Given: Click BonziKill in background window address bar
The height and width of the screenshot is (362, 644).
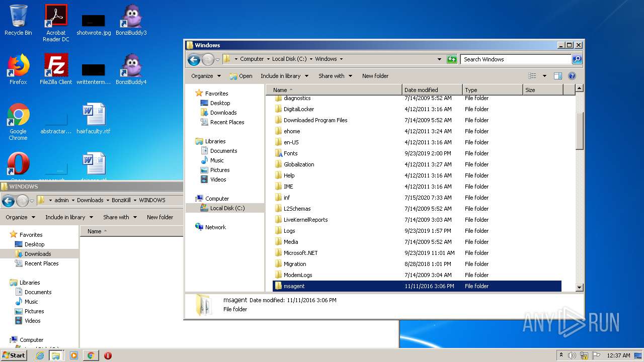Looking at the screenshot, I should pyautogui.click(x=121, y=200).
